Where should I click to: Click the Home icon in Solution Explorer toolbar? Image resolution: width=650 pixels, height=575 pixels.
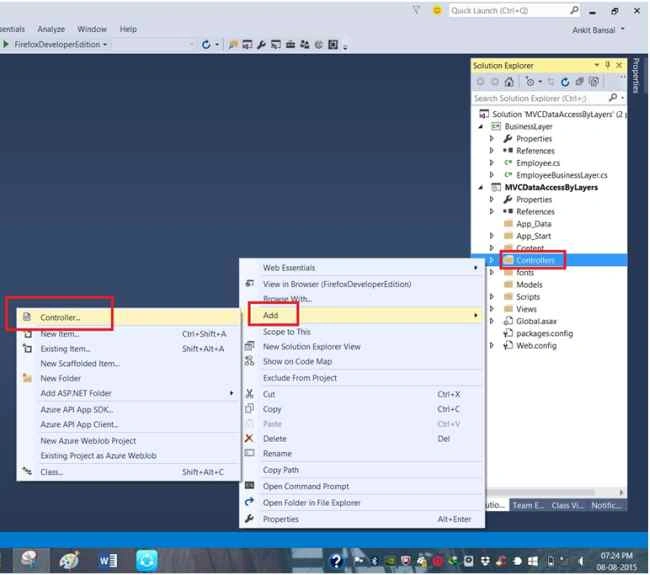[509, 82]
